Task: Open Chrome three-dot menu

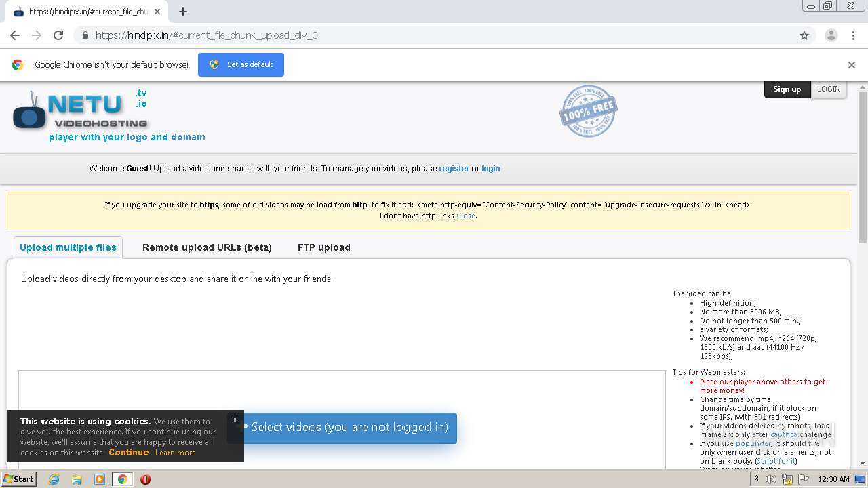Action: point(853,35)
